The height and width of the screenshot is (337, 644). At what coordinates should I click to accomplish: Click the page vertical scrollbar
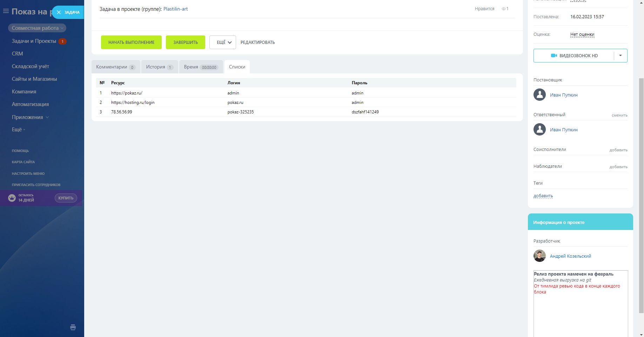click(x=641, y=195)
